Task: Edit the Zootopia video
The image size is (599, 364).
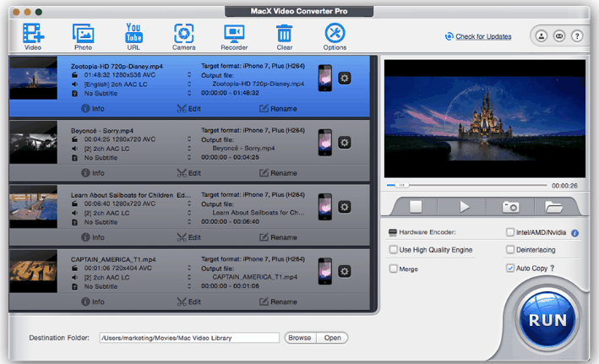Action: pyautogui.click(x=188, y=109)
